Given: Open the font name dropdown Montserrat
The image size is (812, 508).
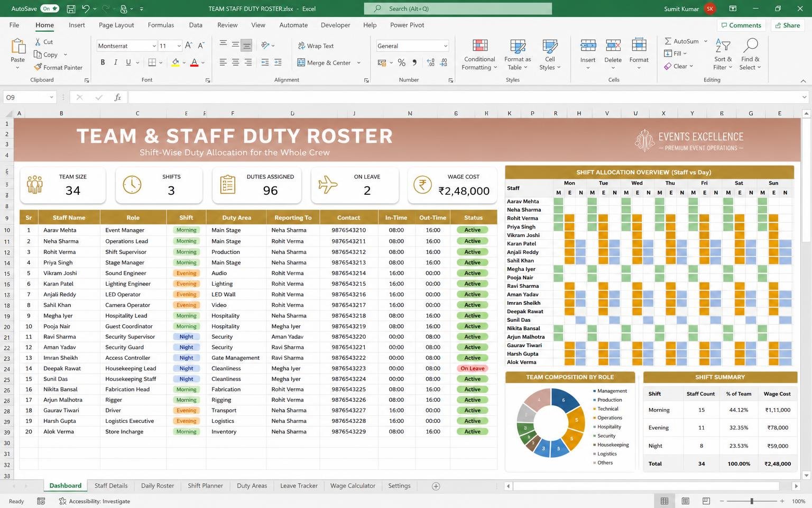Looking at the screenshot, I should click(154, 46).
